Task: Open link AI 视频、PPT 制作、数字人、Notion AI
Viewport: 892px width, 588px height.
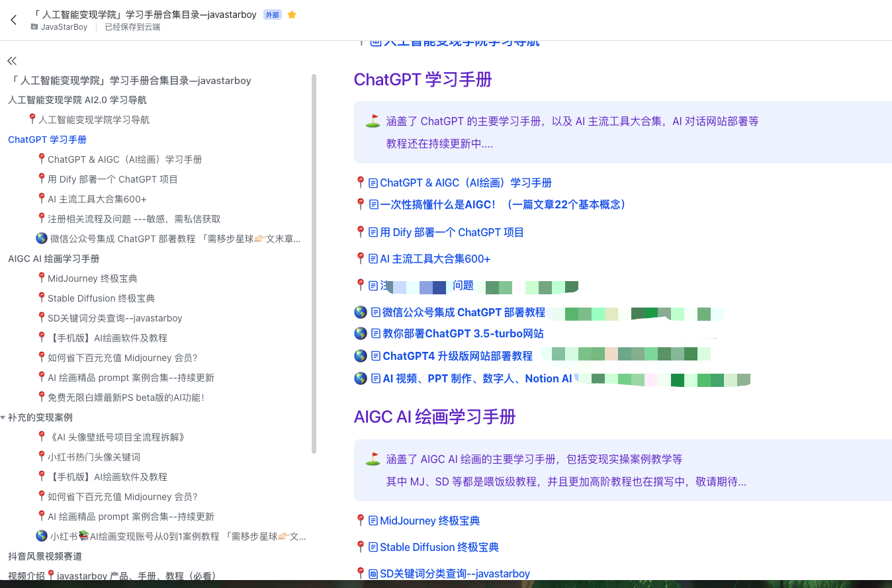Action: pos(478,378)
